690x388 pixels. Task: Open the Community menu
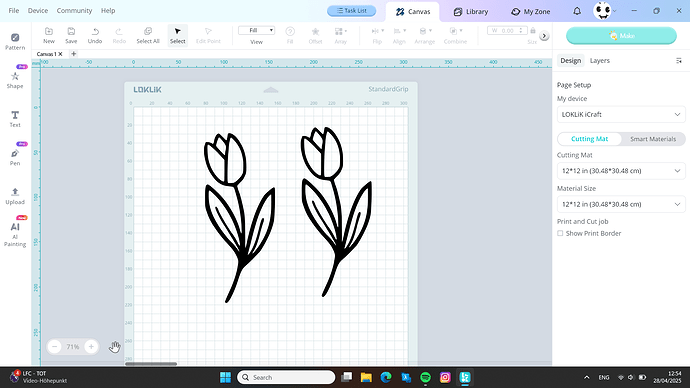pos(74,11)
